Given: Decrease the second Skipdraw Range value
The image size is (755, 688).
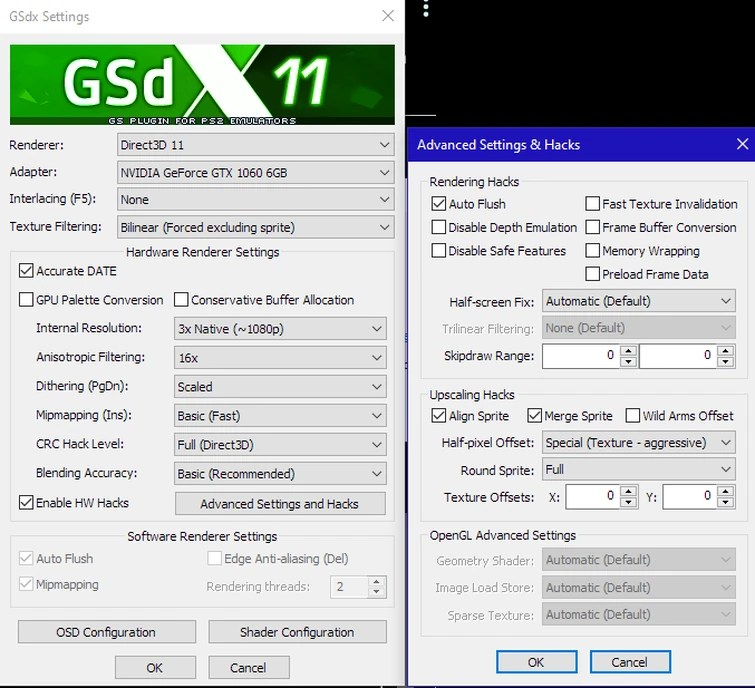Looking at the screenshot, I should point(725,362).
